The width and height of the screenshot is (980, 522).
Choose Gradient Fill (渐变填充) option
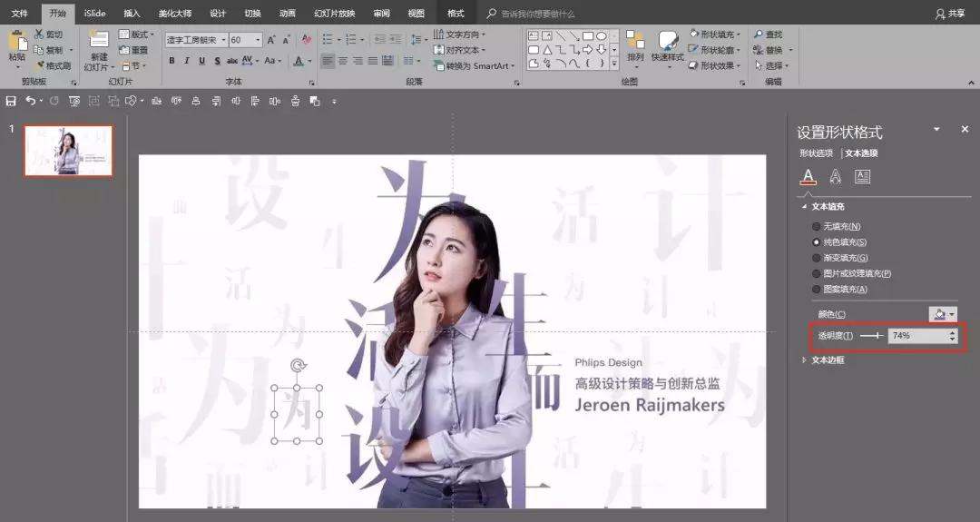point(817,258)
